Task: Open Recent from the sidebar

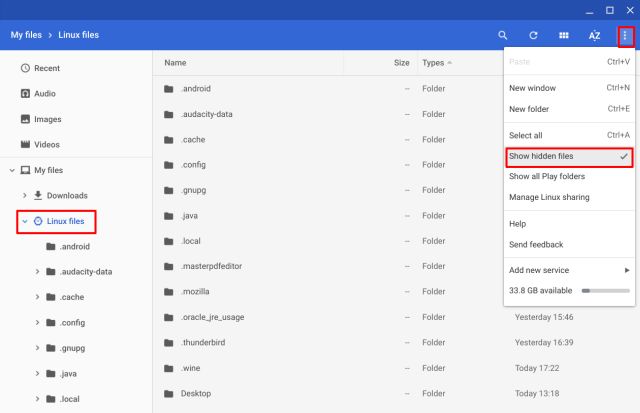Action: (x=46, y=68)
